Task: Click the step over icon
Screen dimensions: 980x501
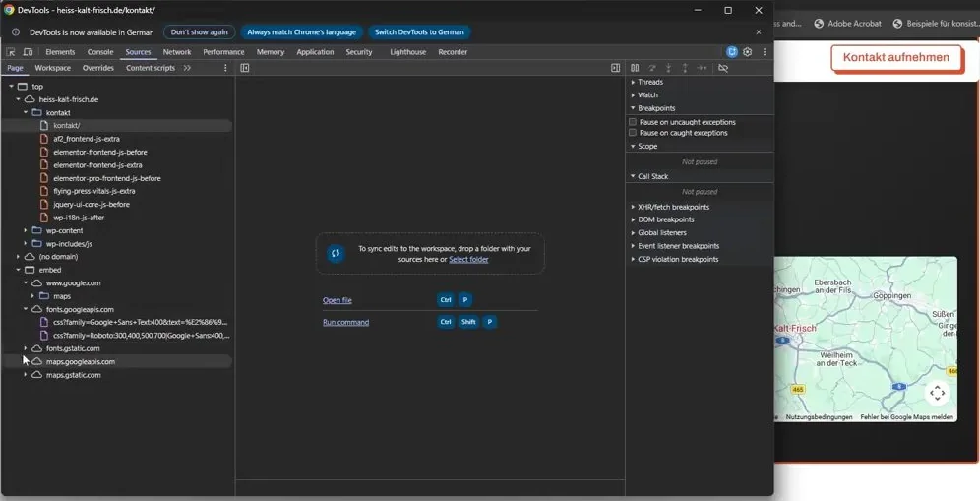Action: [652, 68]
